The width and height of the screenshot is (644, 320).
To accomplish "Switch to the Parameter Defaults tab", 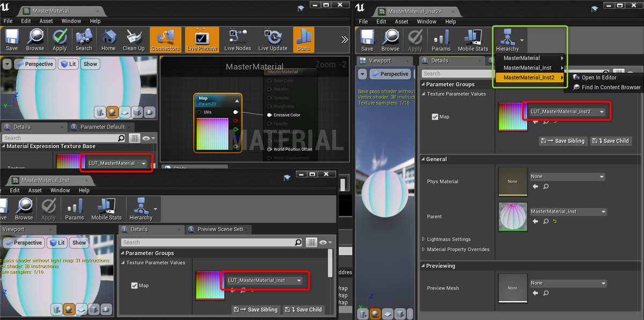I will [102, 127].
